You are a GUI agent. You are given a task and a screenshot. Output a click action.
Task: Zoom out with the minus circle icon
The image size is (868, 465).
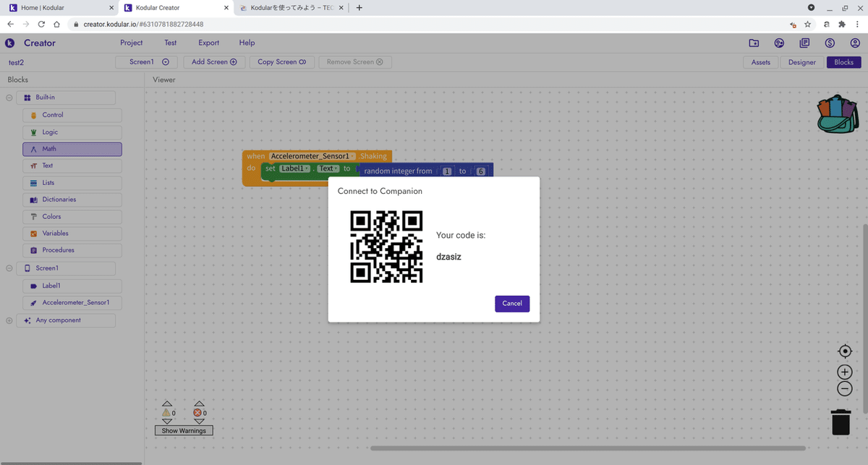(x=844, y=388)
